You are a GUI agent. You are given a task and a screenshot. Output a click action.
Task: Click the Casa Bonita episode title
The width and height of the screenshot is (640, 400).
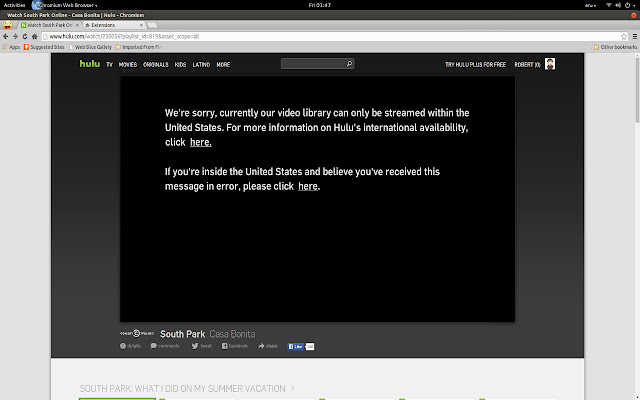[x=232, y=334]
